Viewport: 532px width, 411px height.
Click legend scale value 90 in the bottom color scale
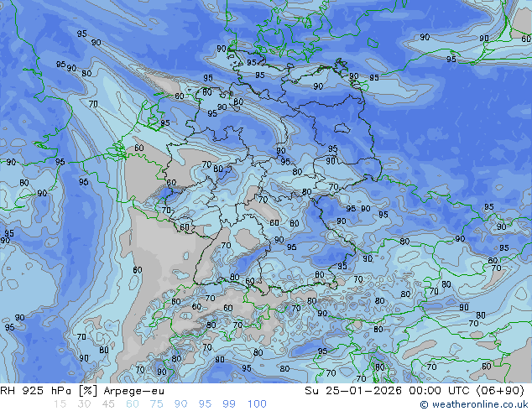coord(180,404)
